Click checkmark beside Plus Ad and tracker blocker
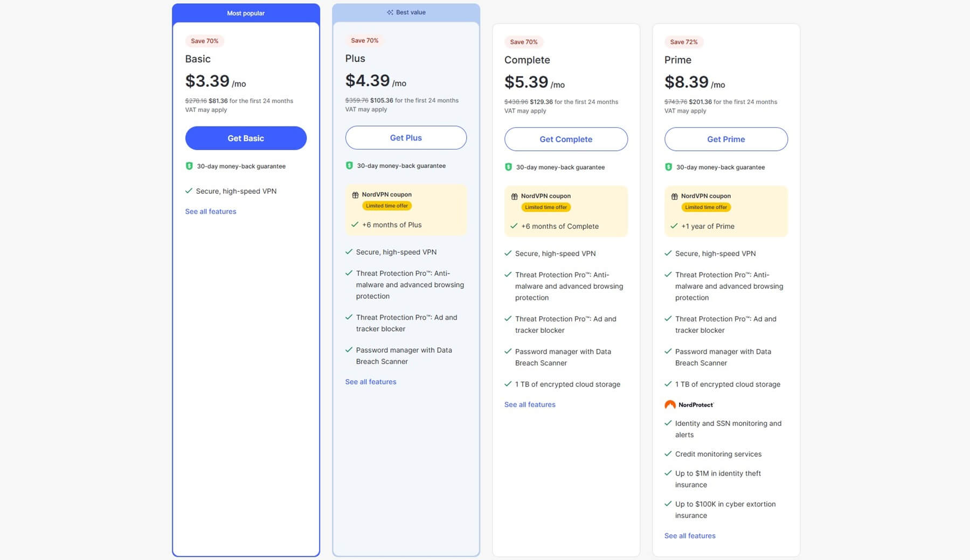The image size is (970, 560). tap(349, 317)
